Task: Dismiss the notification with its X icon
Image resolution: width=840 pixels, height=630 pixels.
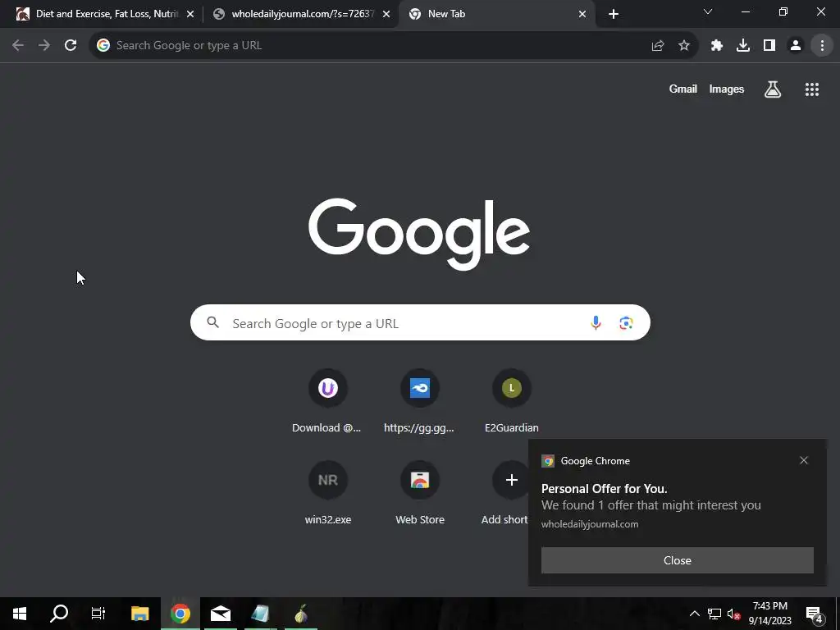Action: pyautogui.click(x=804, y=460)
